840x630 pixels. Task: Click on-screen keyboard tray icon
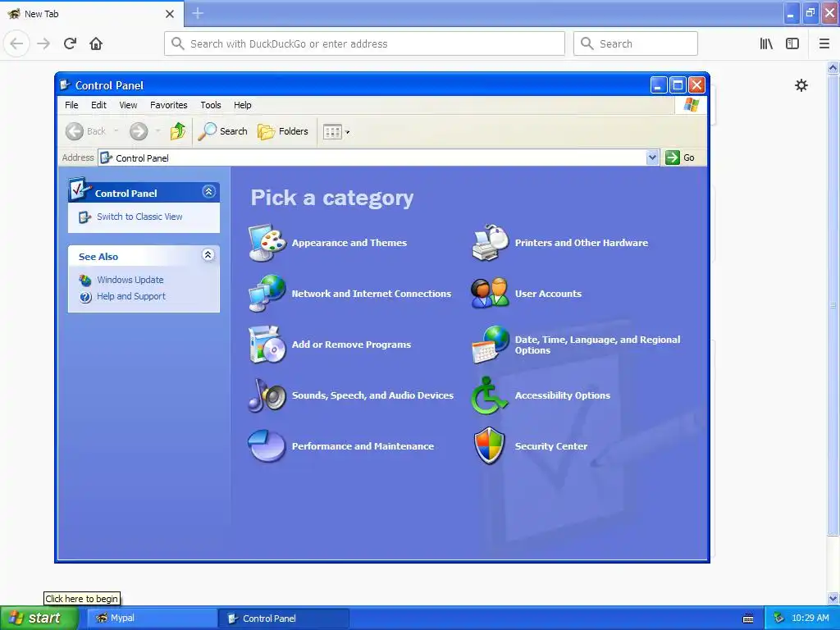pyautogui.click(x=748, y=619)
